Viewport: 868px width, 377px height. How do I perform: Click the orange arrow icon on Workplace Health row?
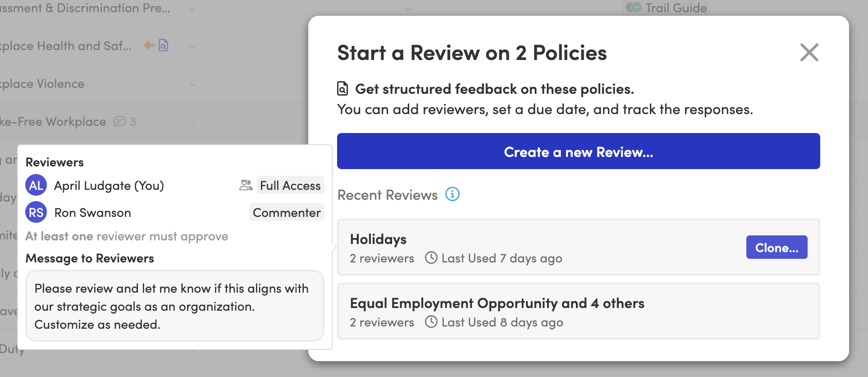click(149, 45)
